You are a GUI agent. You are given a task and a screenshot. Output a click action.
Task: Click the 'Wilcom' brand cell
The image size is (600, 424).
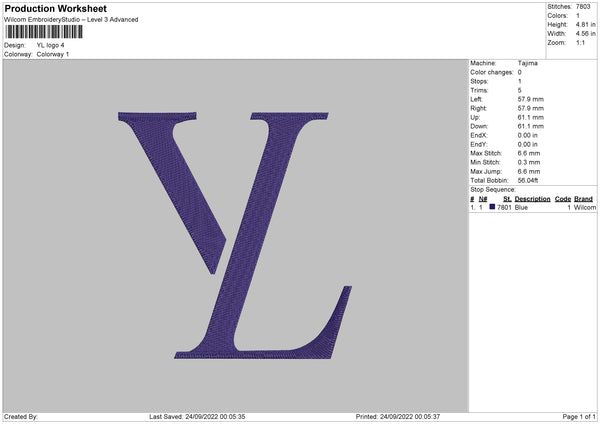585,207
